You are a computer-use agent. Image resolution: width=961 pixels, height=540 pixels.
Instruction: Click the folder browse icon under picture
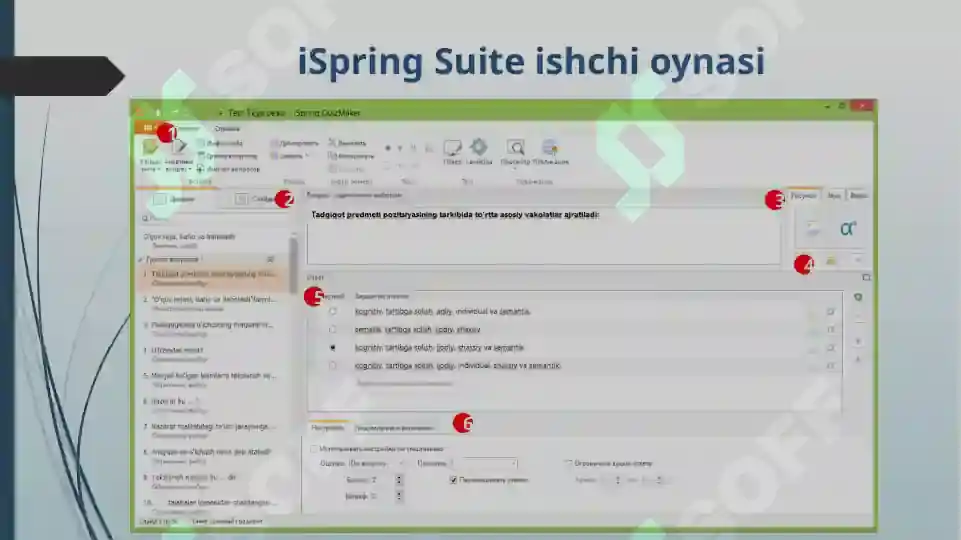pyautogui.click(x=831, y=260)
